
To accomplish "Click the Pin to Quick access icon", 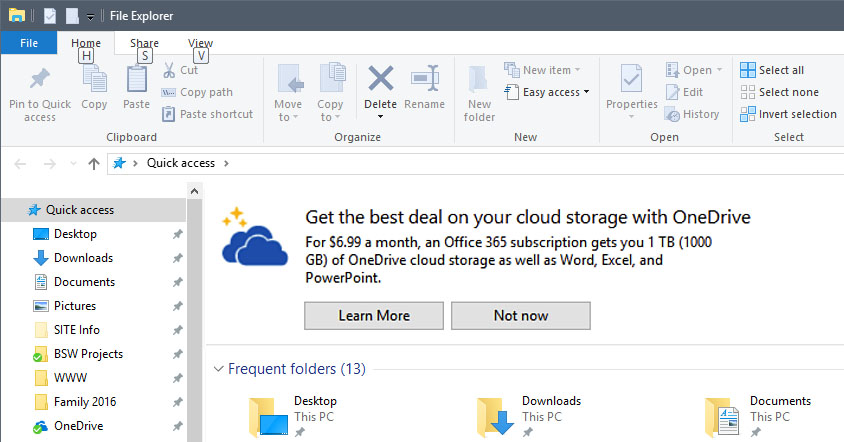I will pos(39,79).
